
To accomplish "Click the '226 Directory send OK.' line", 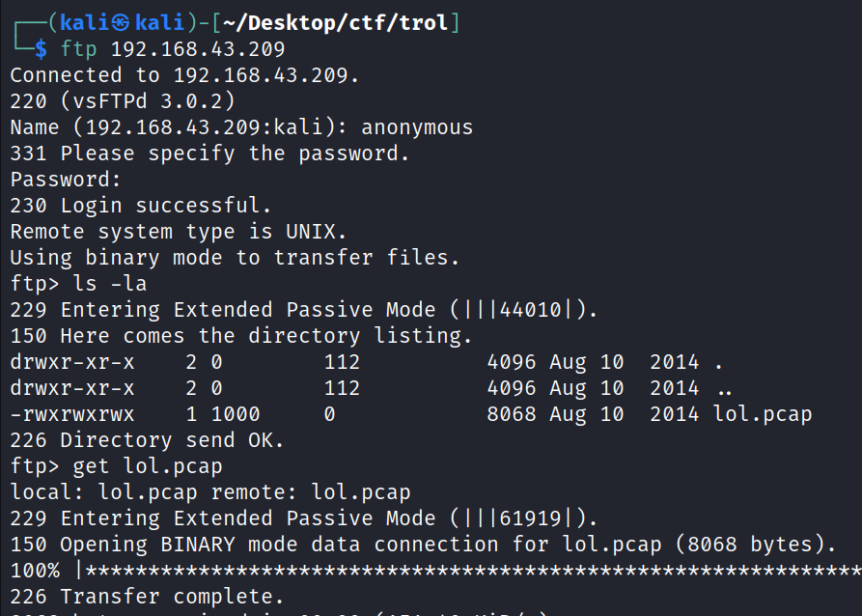I will pyautogui.click(x=148, y=440).
